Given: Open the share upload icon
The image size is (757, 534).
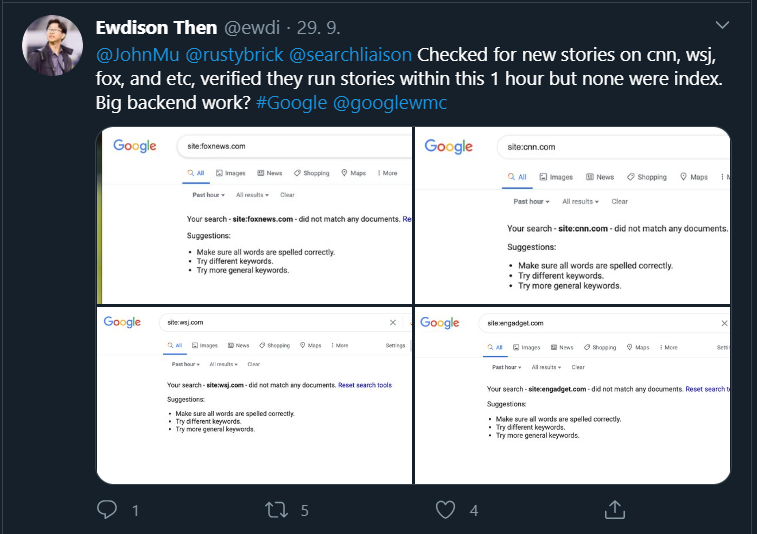Looking at the screenshot, I should pos(615,509).
